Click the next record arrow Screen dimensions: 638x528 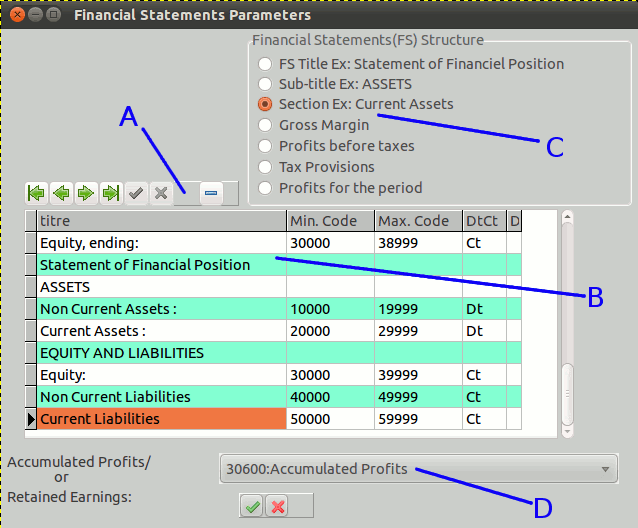[86, 193]
